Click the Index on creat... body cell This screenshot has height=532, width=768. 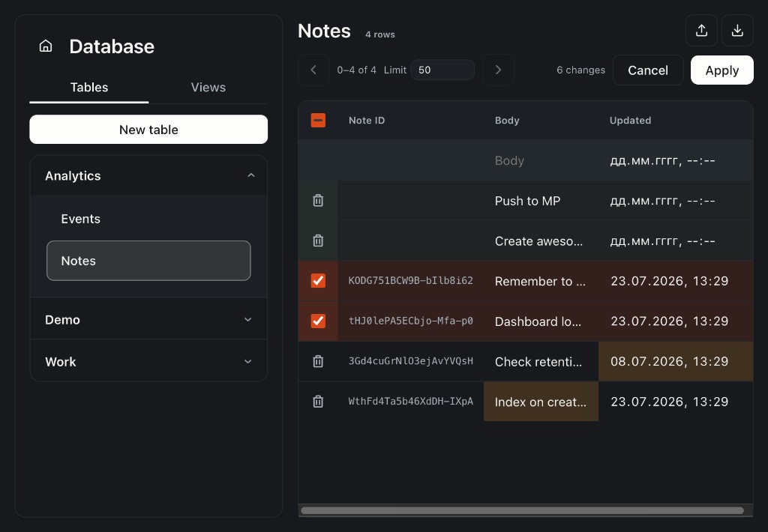point(541,402)
